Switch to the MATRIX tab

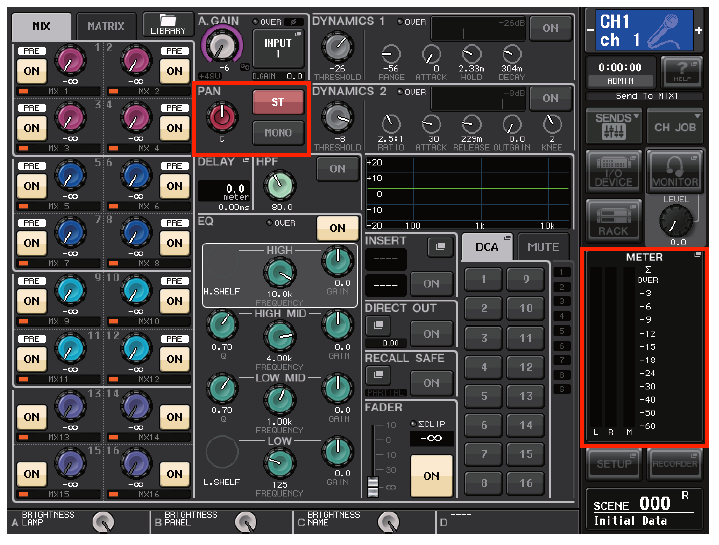click(106, 26)
